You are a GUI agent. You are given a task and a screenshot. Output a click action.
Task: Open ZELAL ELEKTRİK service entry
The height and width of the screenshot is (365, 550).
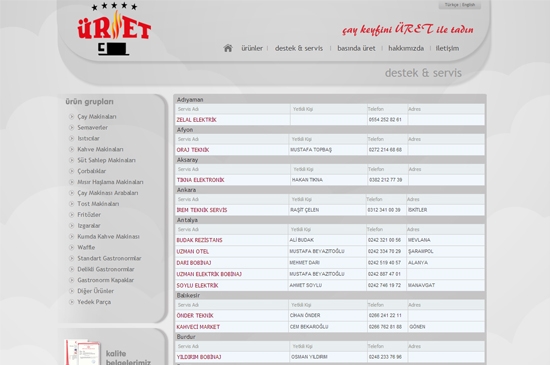pos(196,120)
